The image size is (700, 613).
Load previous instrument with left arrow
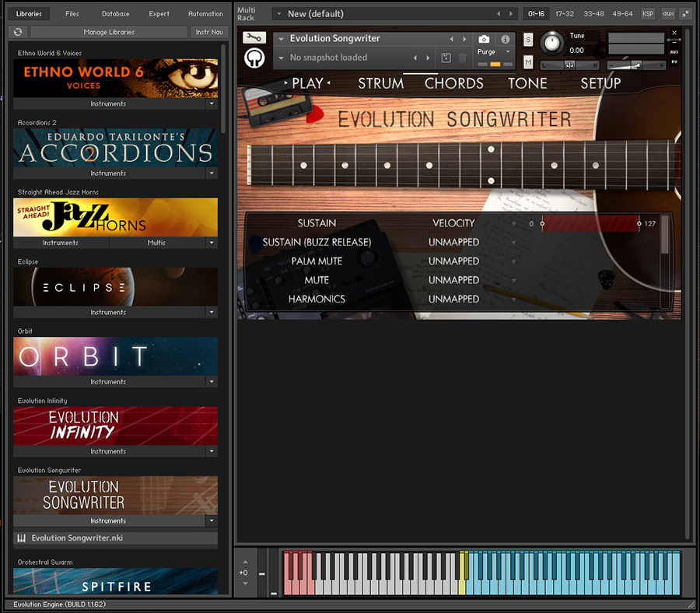[x=452, y=39]
